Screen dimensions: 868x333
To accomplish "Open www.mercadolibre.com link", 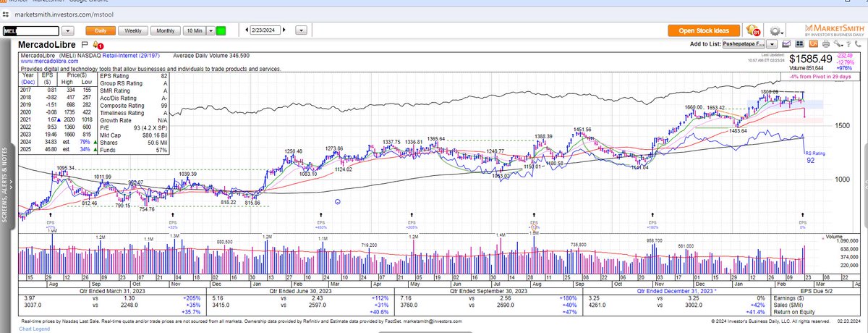I will coord(48,62).
